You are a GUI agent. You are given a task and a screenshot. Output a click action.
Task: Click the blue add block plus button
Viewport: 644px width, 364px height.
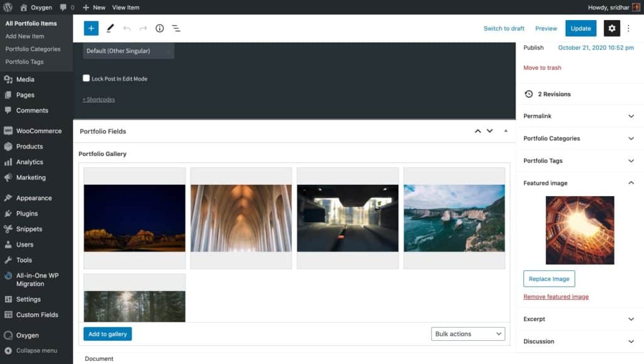(91, 28)
